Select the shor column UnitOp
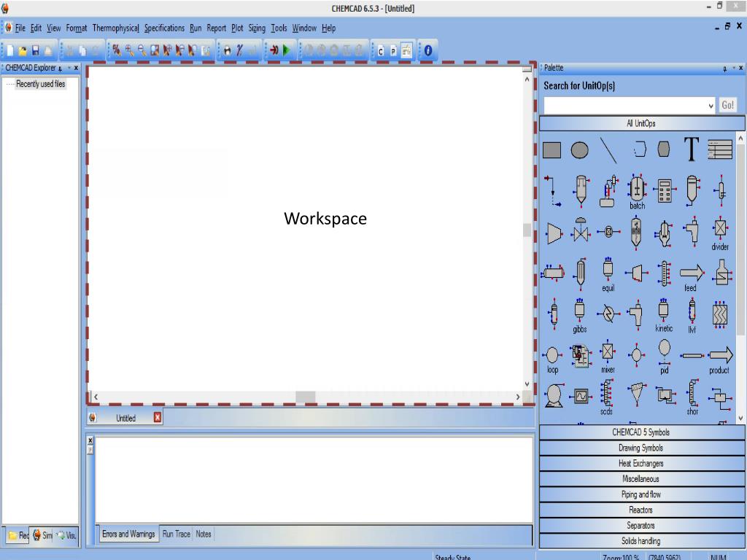Viewport: 747px width, 560px height. (692, 397)
